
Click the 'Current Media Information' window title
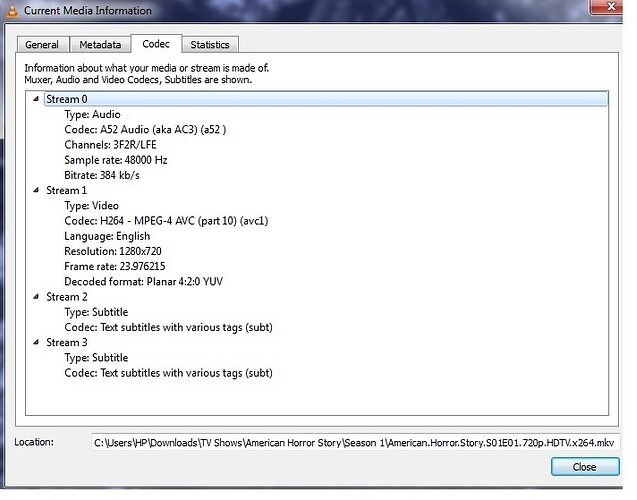[88, 11]
